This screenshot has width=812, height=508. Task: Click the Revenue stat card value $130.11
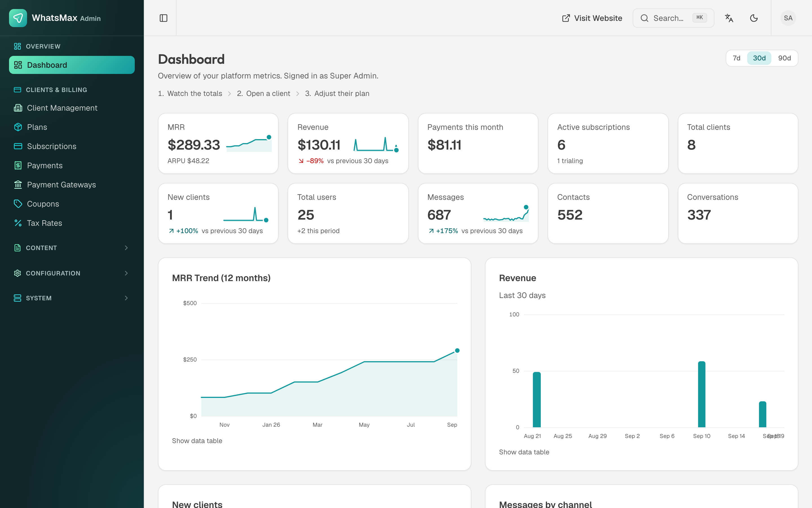pos(319,145)
